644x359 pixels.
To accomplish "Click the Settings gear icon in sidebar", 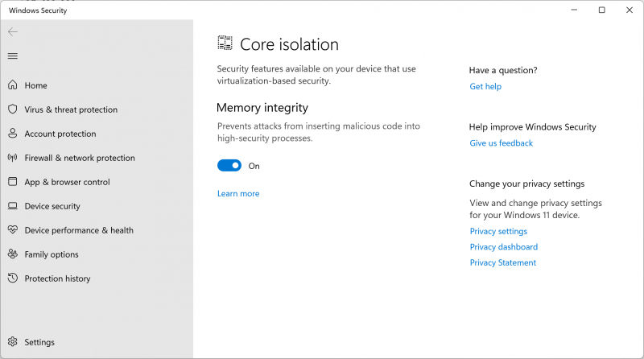I will (x=13, y=342).
